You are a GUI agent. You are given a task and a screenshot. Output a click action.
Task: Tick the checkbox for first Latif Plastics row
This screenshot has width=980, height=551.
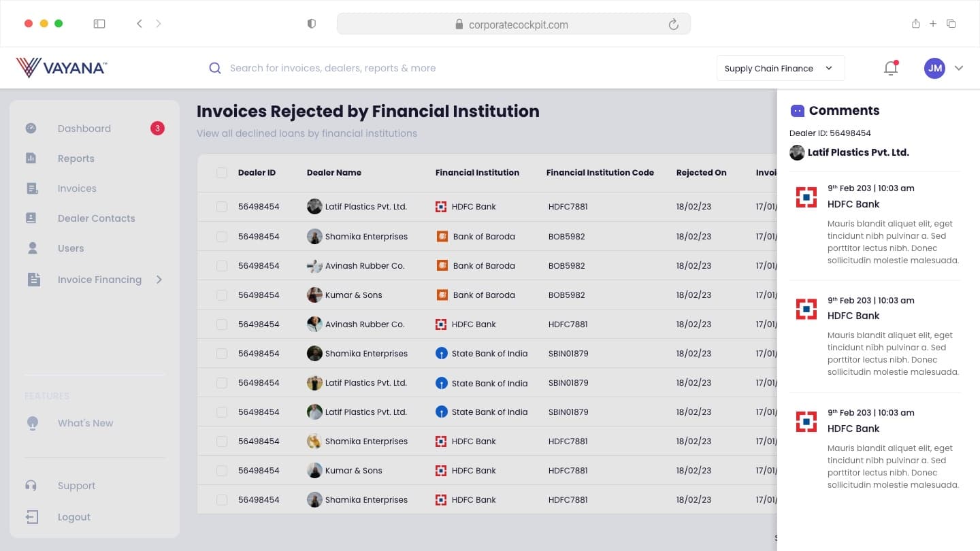tap(222, 207)
